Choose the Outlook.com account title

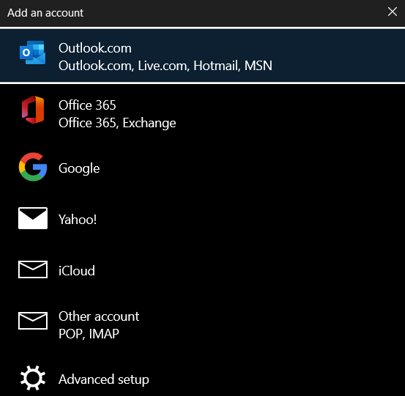tap(95, 48)
